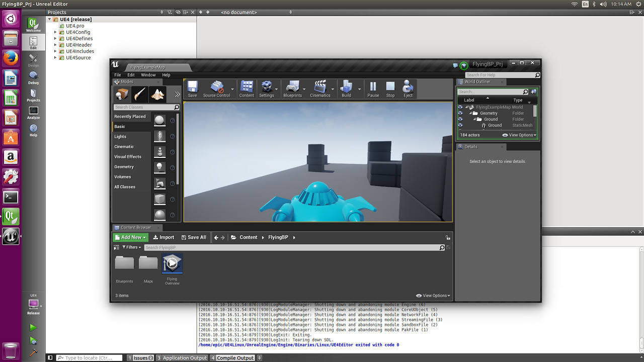Open Source Control from the toolbar
The height and width of the screenshot is (362, 644).
point(217,87)
